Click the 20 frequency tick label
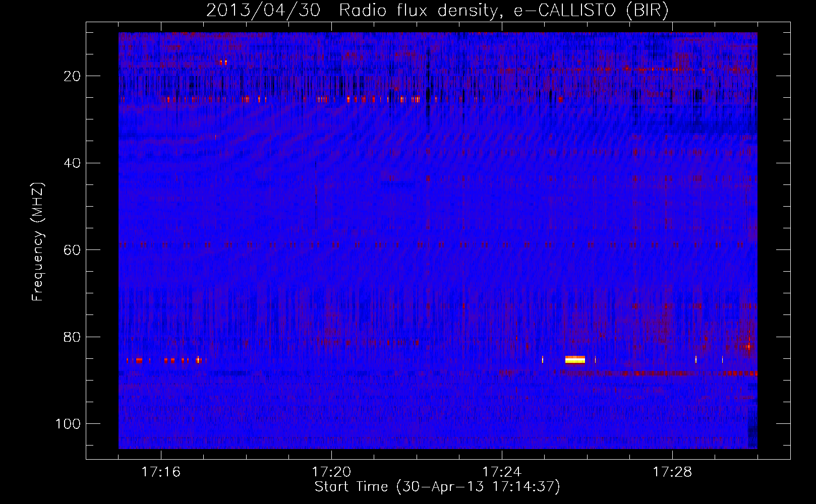The height and width of the screenshot is (504, 816). [x=72, y=76]
